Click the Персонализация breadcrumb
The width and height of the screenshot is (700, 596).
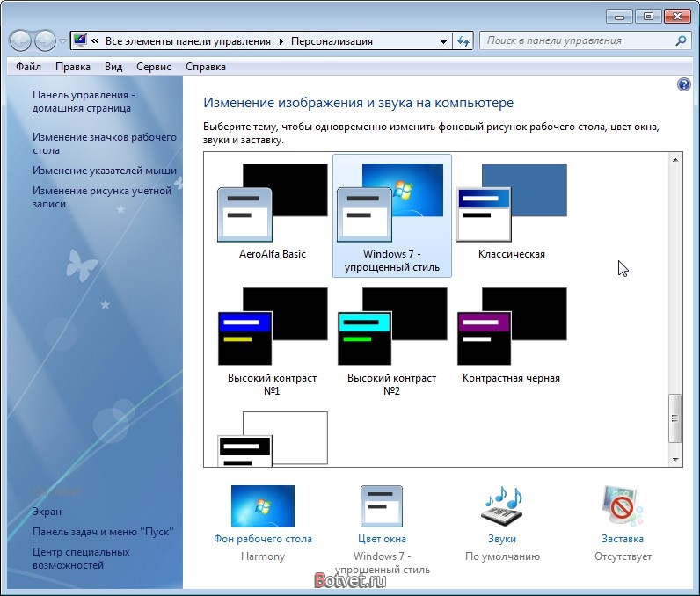click(332, 41)
